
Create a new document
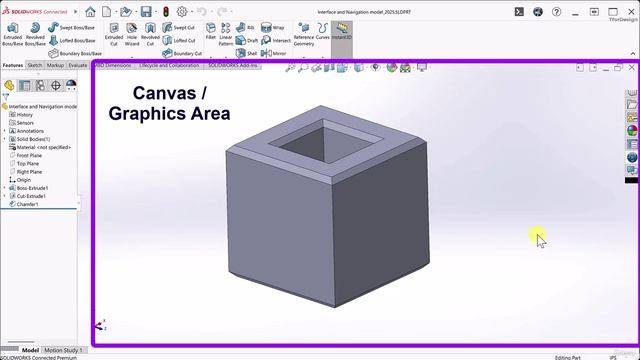(107, 12)
